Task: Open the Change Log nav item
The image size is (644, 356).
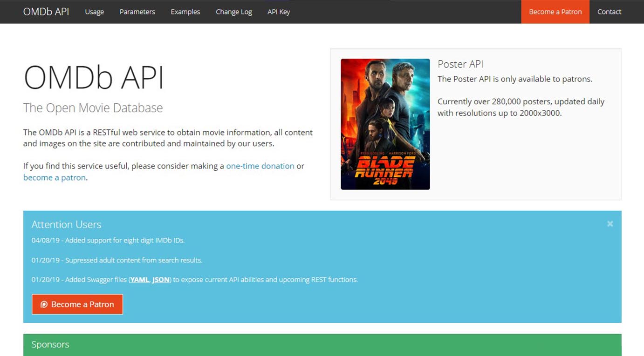Action: pos(234,12)
